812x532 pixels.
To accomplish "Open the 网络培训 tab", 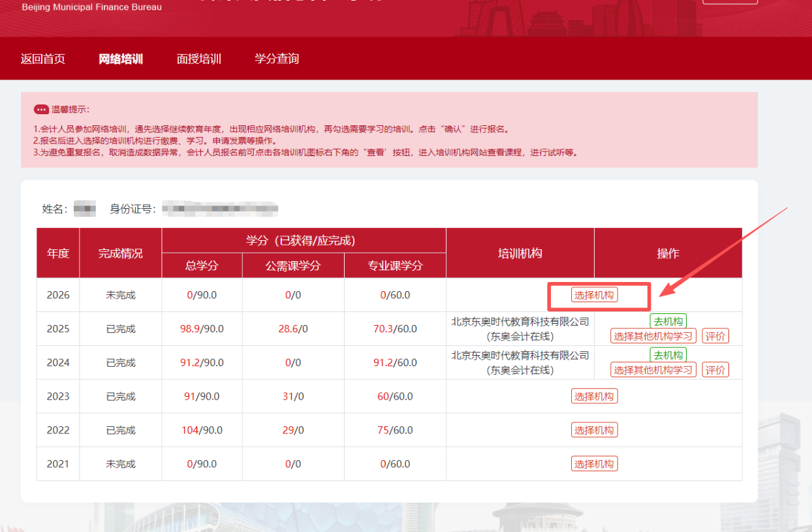I will pyautogui.click(x=120, y=58).
